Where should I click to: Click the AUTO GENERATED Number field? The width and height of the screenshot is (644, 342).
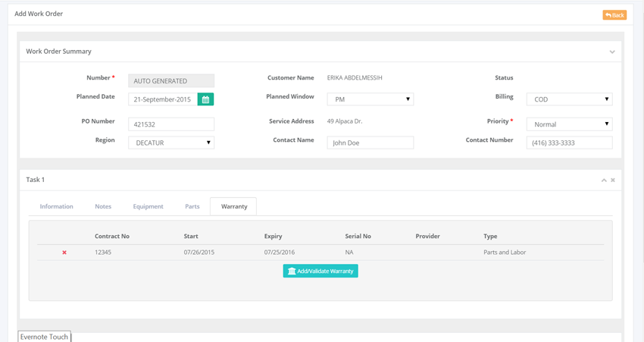[x=171, y=80]
